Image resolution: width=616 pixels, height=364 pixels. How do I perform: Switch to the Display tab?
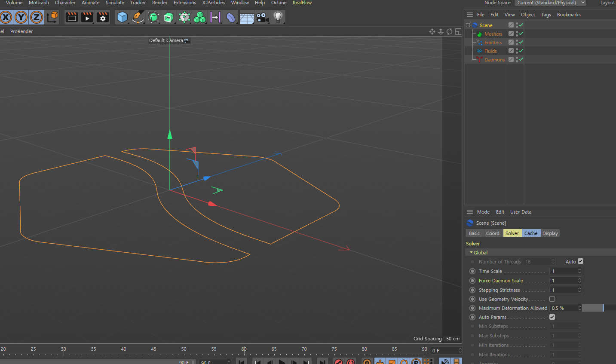pos(550,233)
